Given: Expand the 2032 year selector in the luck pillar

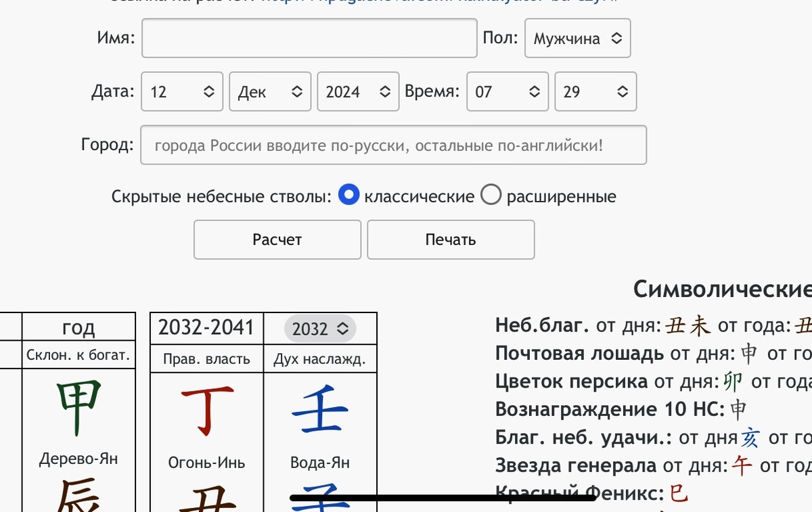Looking at the screenshot, I should (x=319, y=328).
